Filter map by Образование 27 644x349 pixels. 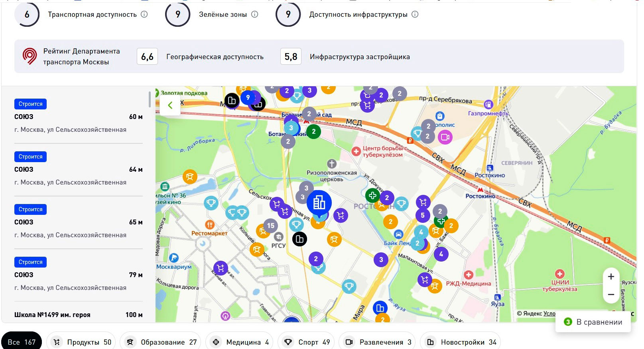pos(161,342)
